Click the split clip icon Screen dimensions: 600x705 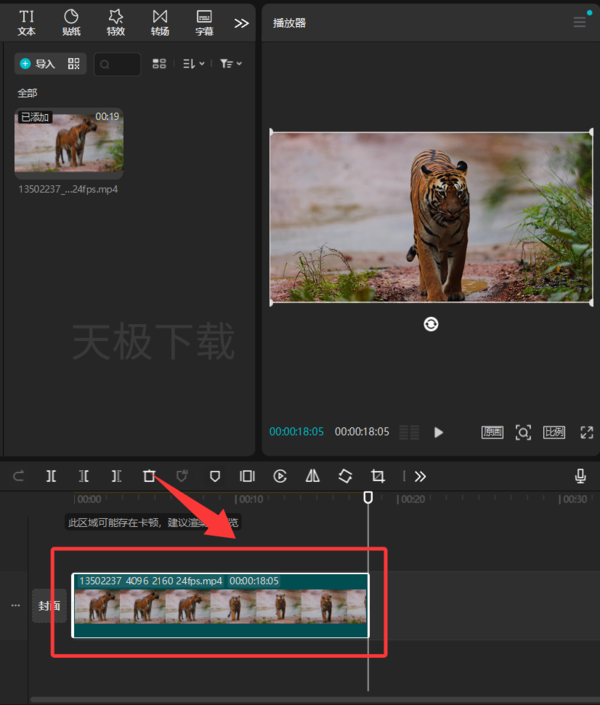(x=51, y=476)
